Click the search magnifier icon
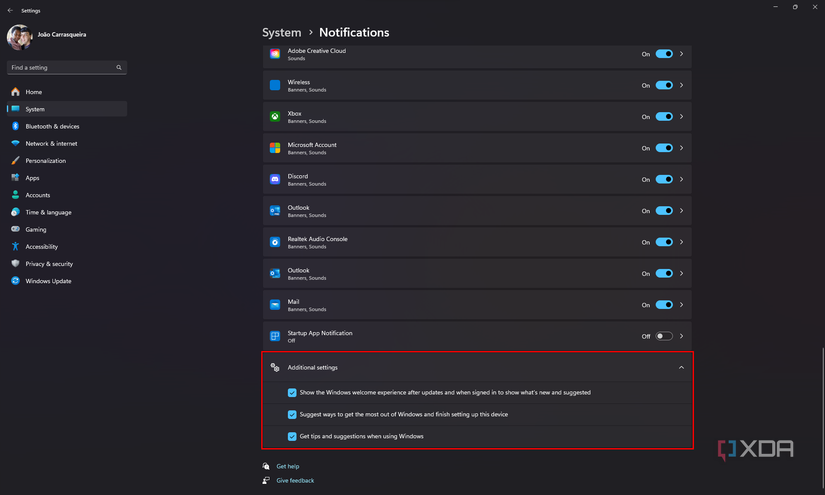 [x=119, y=68]
